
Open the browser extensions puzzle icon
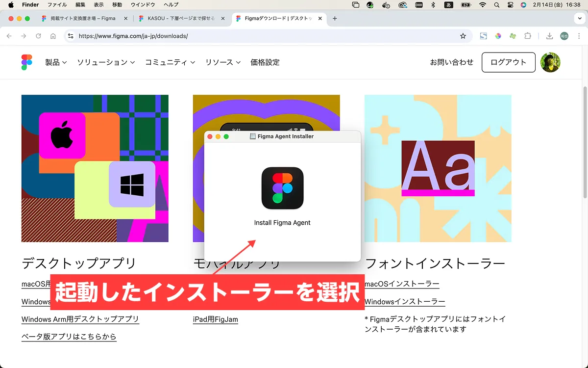point(528,36)
